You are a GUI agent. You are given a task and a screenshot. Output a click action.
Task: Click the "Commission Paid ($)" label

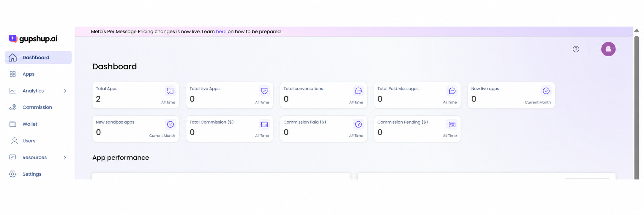(305, 122)
